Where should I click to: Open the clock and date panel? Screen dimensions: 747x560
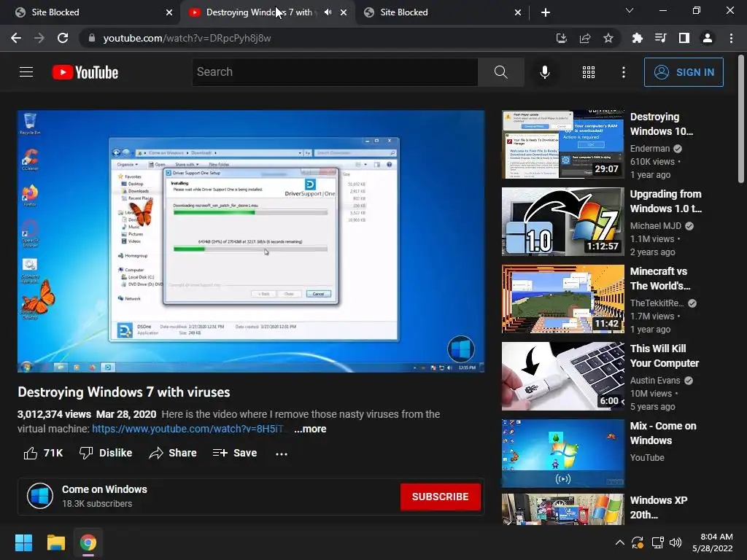tap(712, 542)
